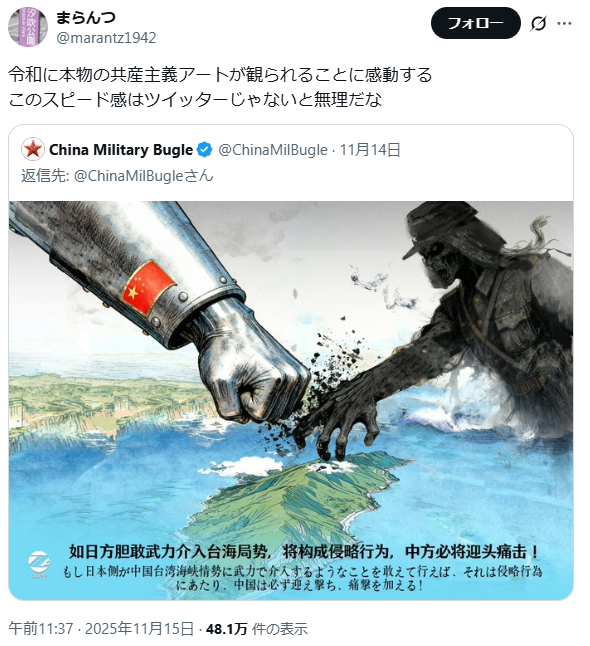Screen dimensions: 590x646
Task: Open the @ChinaMilBugle handle in quote header
Action: click(x=273, y=150)
